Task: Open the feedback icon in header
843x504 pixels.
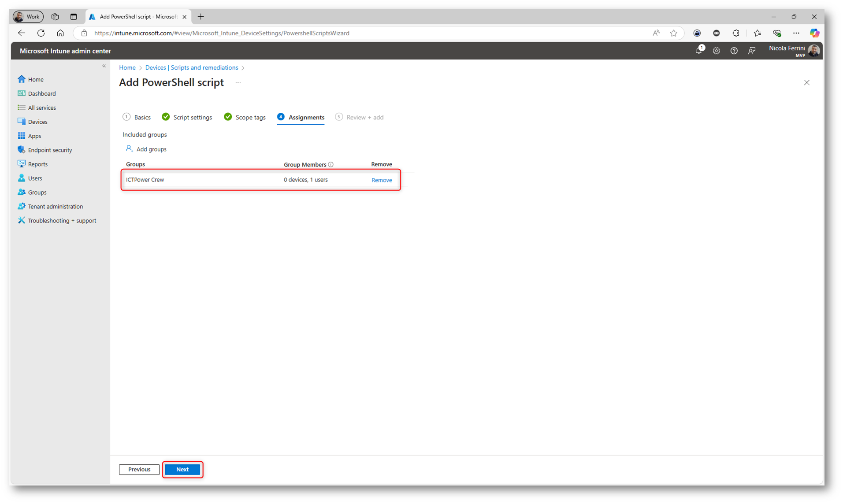Action: [752, 51]
